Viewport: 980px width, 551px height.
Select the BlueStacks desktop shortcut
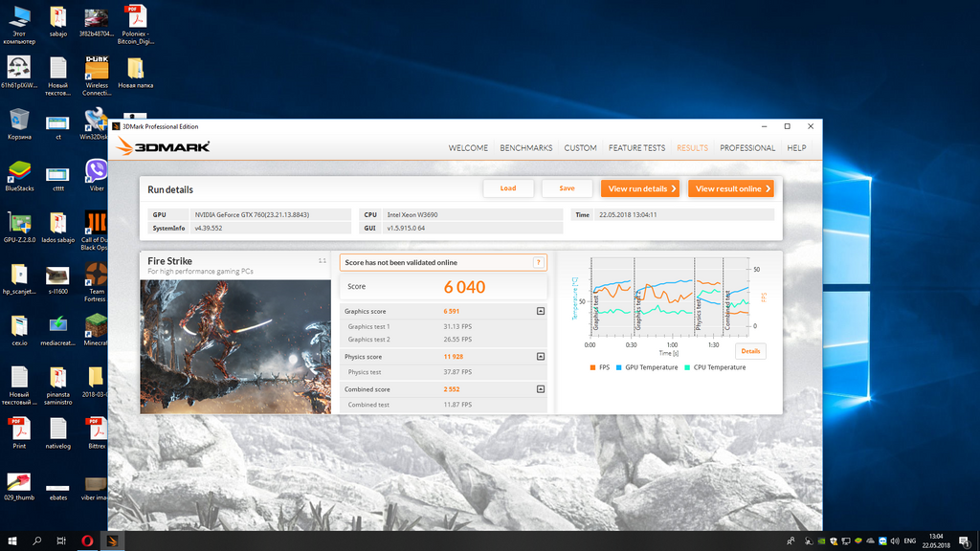[19, 176]
